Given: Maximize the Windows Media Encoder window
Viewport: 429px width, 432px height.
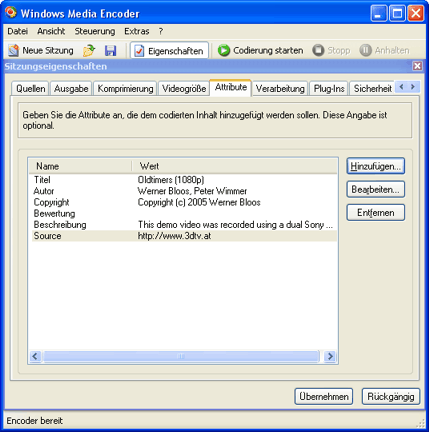Looking at the screenshot, I should coord(397,14).
